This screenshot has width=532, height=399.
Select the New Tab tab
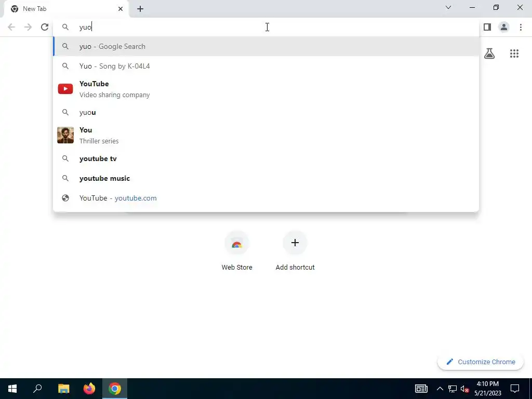click(66, 9)
